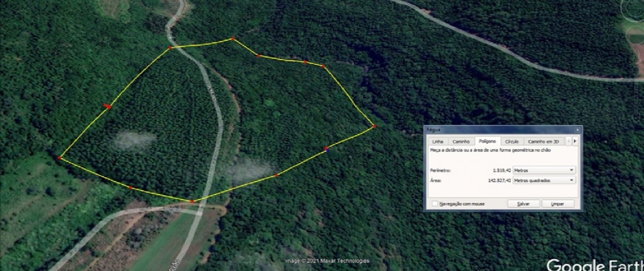The width and height of the screenshot is (644, 271).
Task: Click the left tab-scroll arrow in Régua
Action: click(568, 141)
